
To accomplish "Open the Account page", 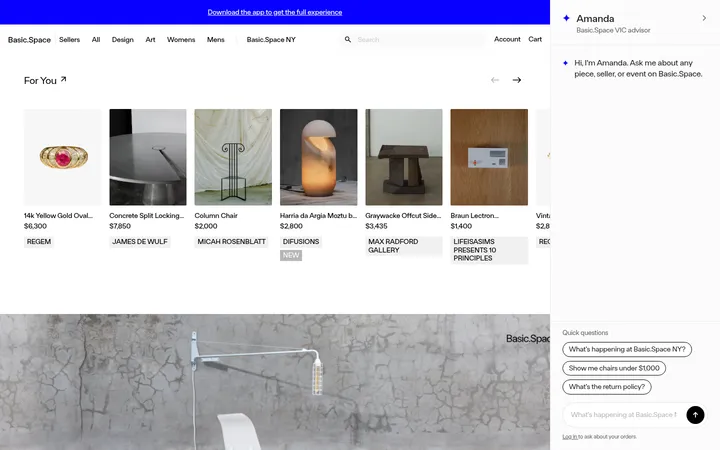I will 507,39.
